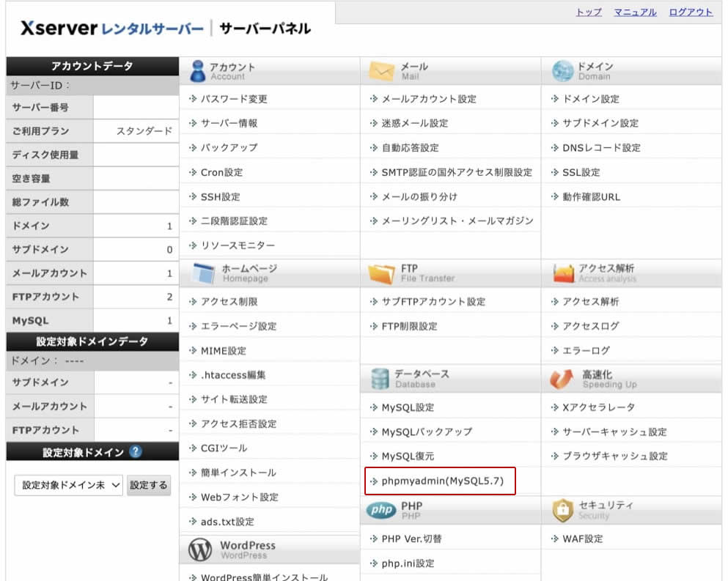
Task: Open the トップ link
Action: 589,12
